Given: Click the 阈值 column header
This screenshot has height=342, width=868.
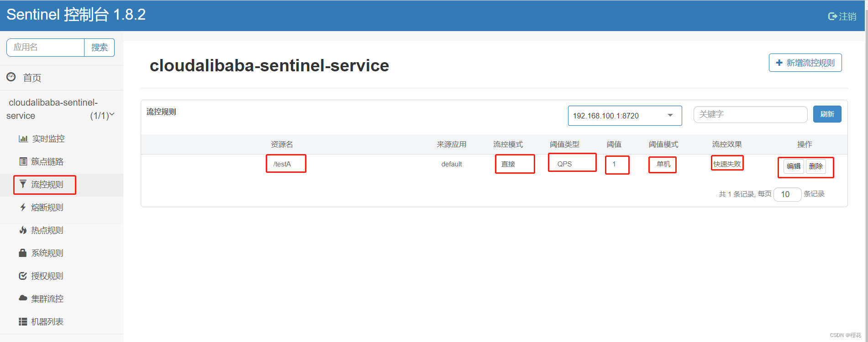Looking at the screenshot, I should click(614, 144).
